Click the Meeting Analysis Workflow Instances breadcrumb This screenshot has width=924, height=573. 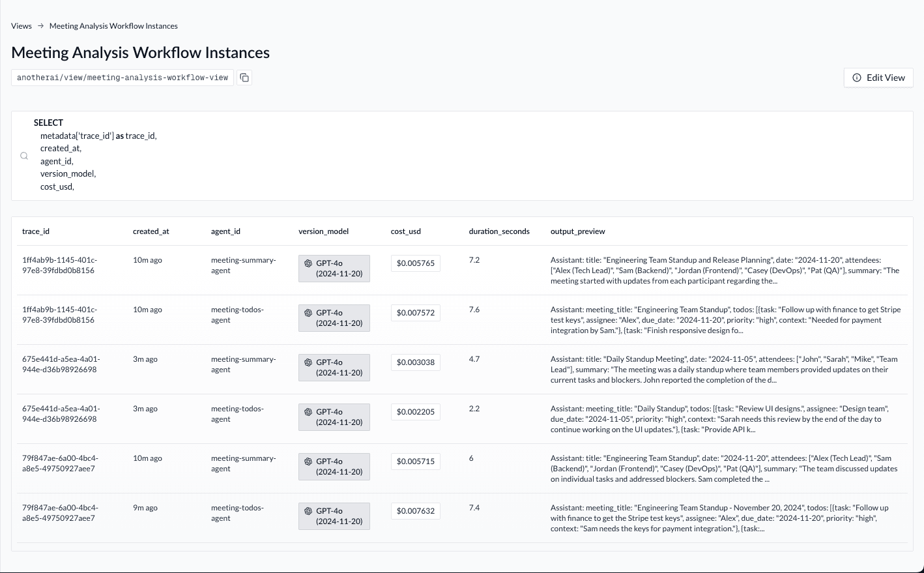click(x=113, y=26)
